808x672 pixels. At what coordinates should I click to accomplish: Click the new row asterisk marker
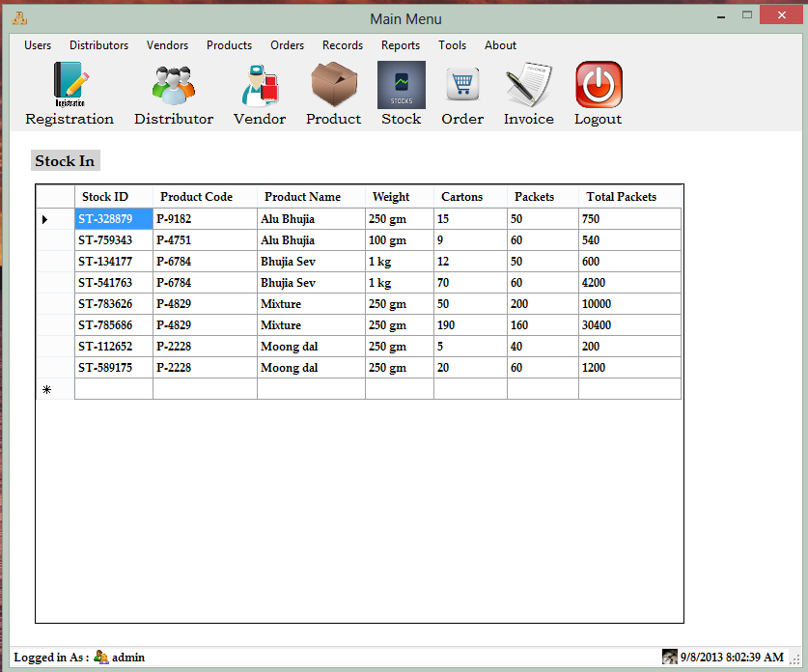(x=47, y=390)
